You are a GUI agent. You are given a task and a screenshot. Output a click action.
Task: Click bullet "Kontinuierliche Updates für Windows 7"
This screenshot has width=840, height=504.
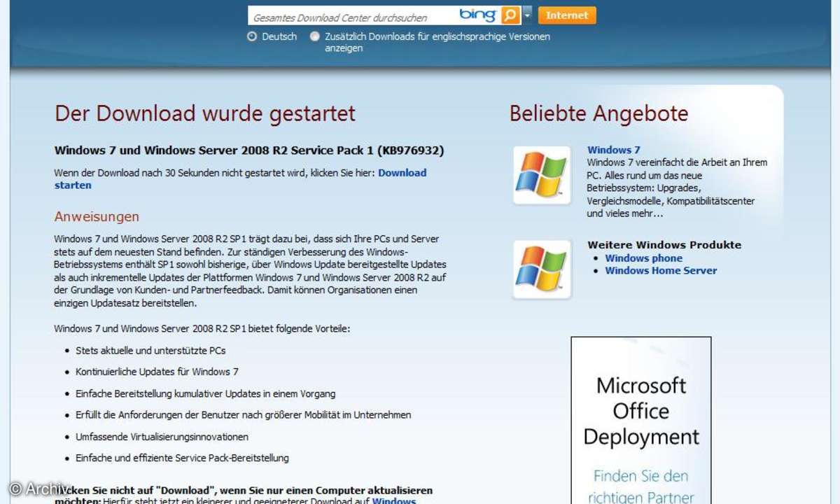point(157,372)
